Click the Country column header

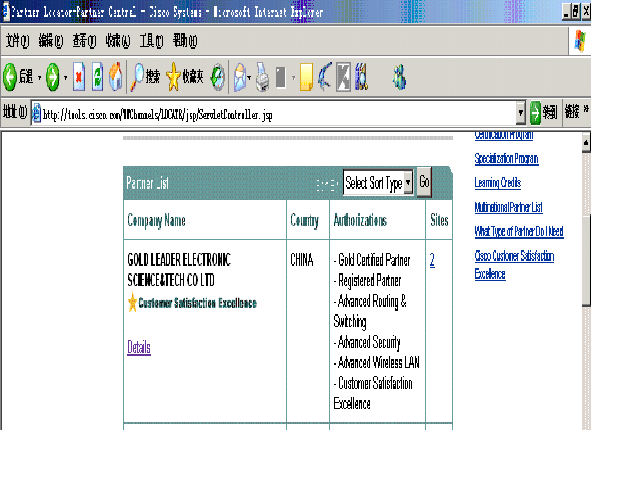click(304, 221)
